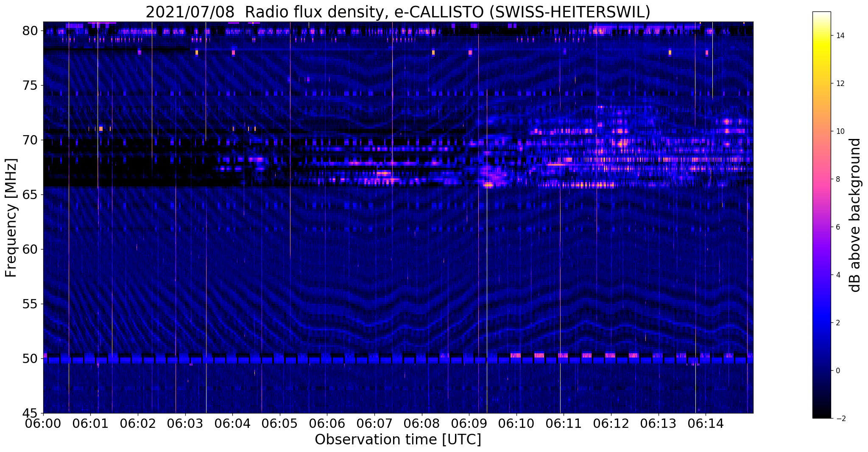The height and width of the screenshot is (452, 868).
Task: Click the 06:02 time tick label
Action: [x=138, y=423]
